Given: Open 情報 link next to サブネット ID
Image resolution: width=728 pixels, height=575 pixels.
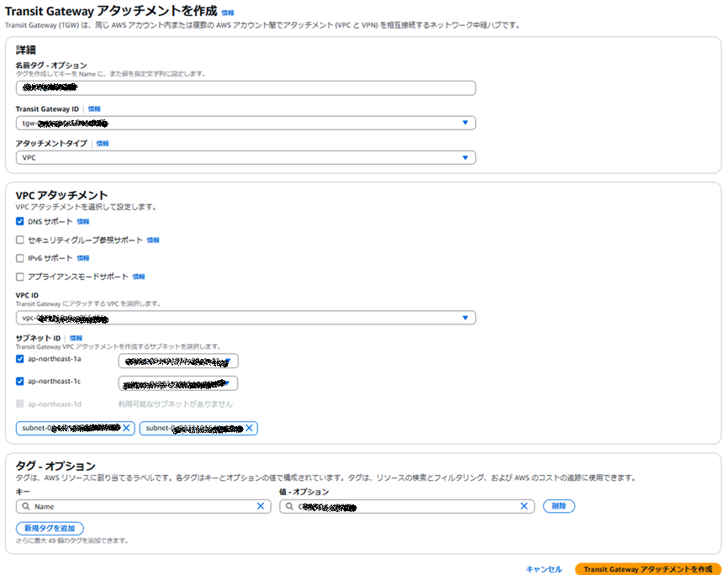Looking at the screenshot, I should point(76,338).
